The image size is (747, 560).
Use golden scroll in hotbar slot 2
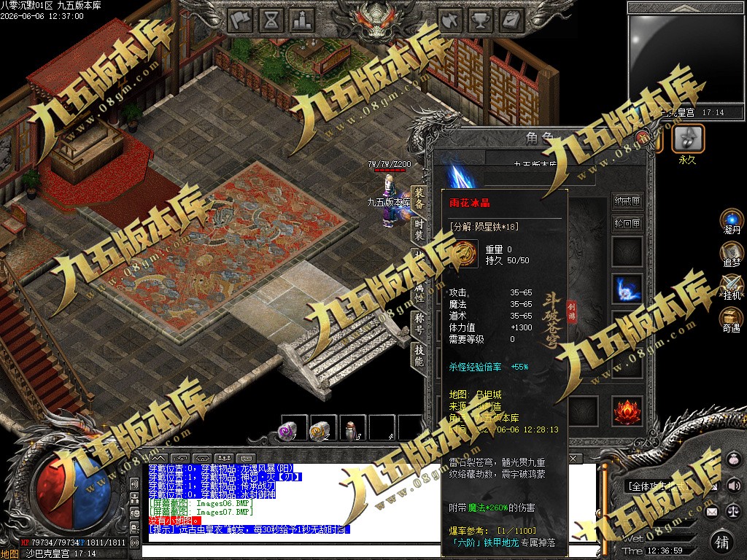[x=320, y=430]
